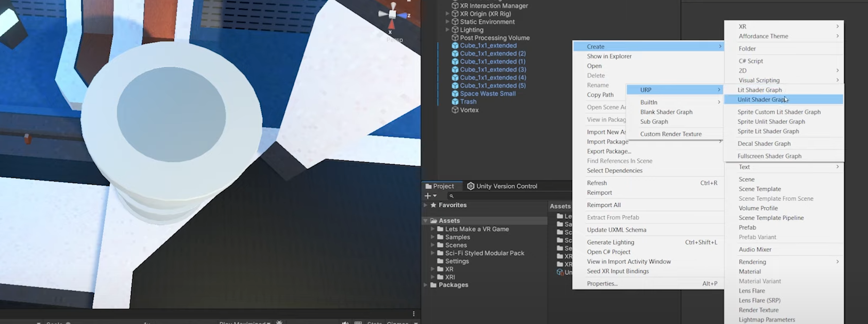Select the XRI folder in Assets tree
Image resolution: width=868 pixels, height=324 pixels.
[450, 277]
